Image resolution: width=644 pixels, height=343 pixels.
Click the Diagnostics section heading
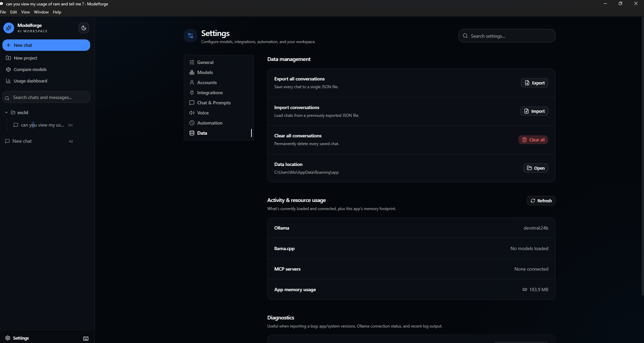point(281,317)
